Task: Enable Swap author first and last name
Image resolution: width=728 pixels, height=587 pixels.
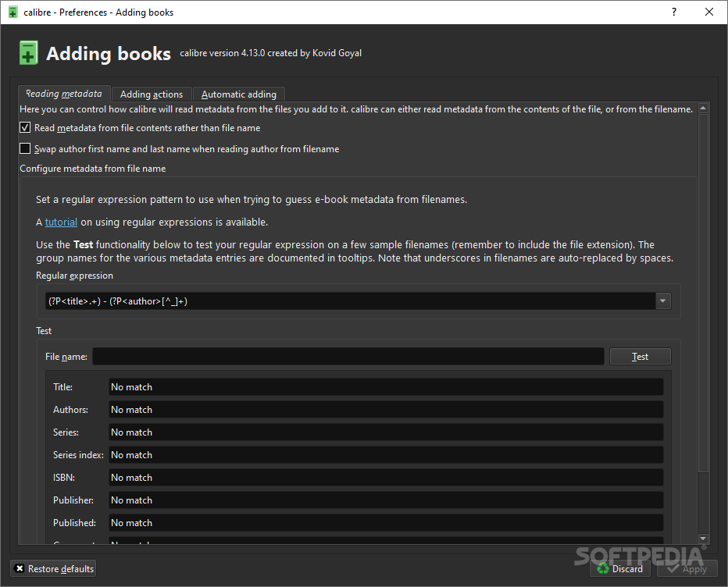Action: 25,148
